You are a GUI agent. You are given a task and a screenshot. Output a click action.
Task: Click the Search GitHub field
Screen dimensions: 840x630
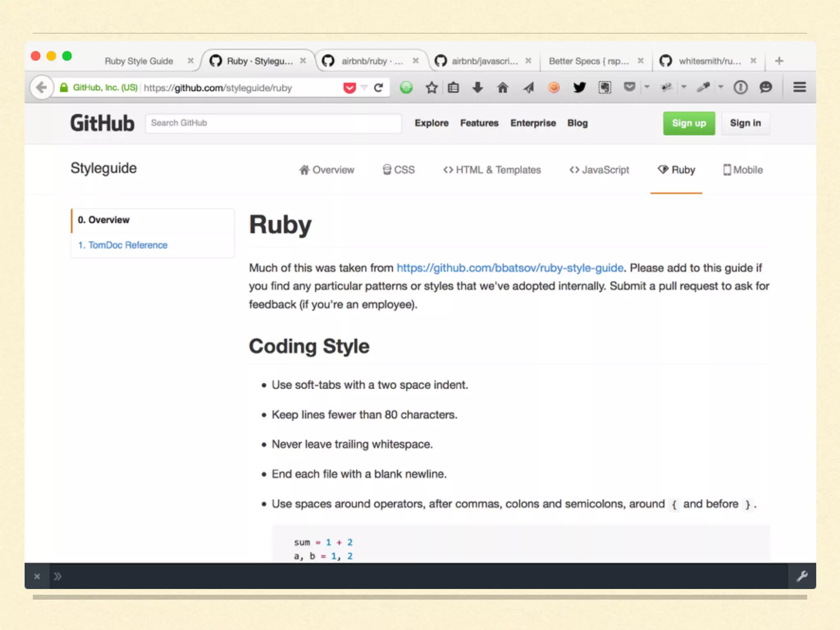click(273, 123)
